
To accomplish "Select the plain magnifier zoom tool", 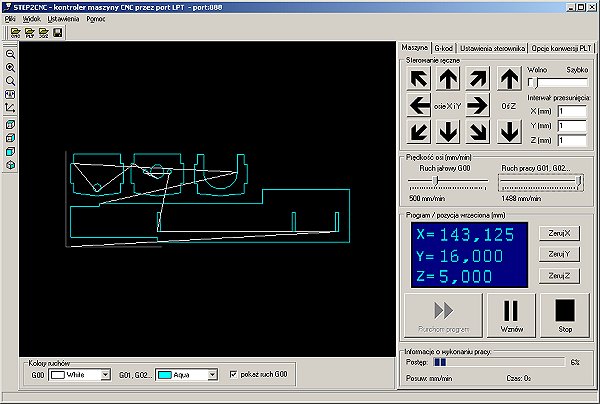I will 10,81.
